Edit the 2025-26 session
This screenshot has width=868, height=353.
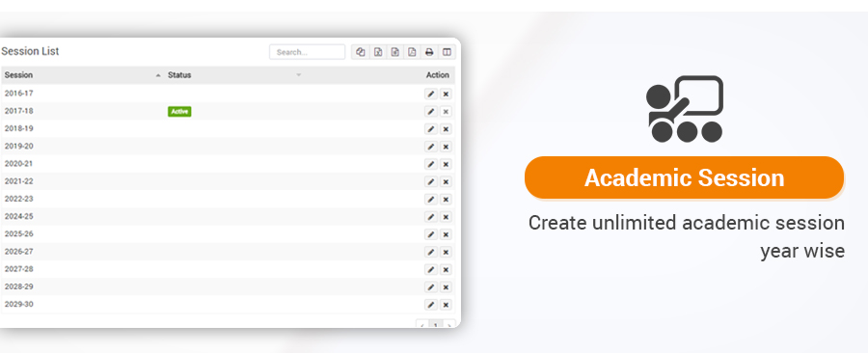coord(431,234)
